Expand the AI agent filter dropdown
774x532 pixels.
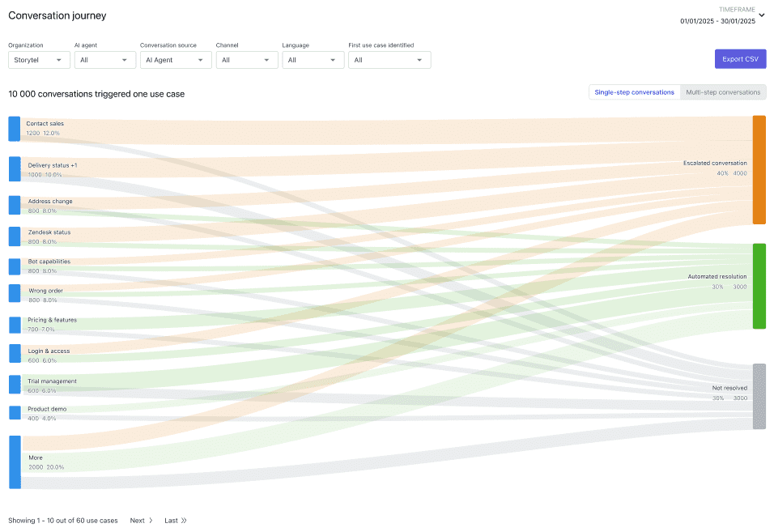[104, 60]
